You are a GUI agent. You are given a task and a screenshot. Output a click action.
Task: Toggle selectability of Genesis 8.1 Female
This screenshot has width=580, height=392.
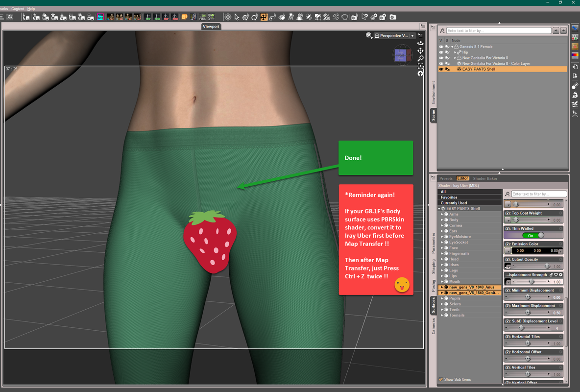pyautogui.click(x=447, y=47)
